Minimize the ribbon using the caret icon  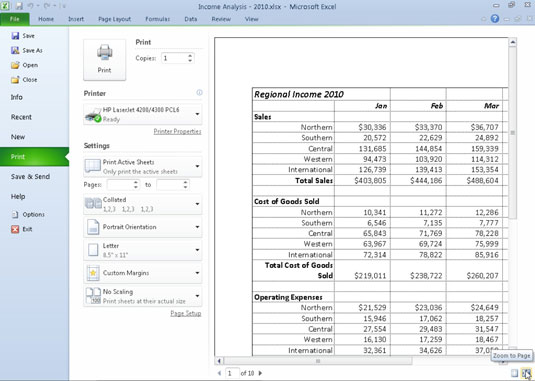(483, 19)
